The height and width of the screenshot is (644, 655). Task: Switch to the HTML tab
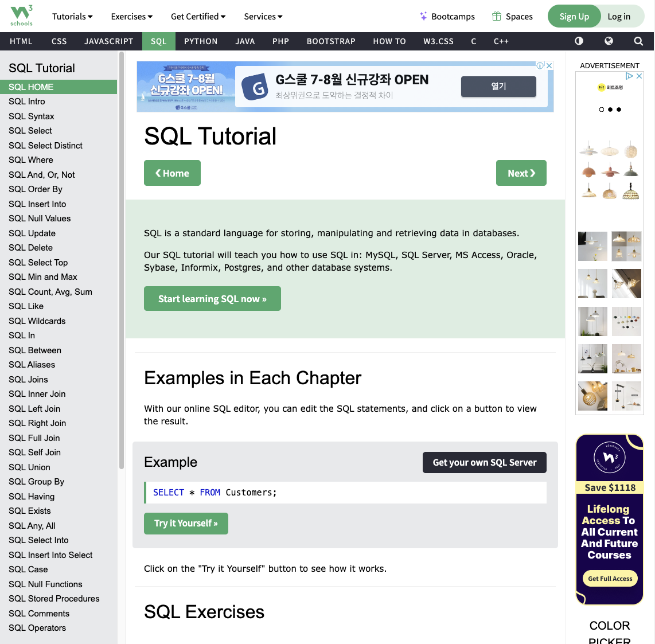coord(21,41)
